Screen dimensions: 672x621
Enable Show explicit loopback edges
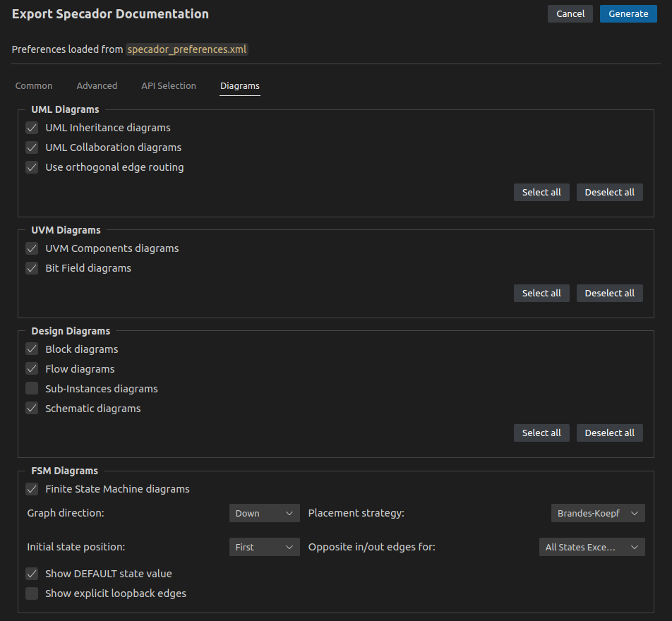tap(32, 593)
